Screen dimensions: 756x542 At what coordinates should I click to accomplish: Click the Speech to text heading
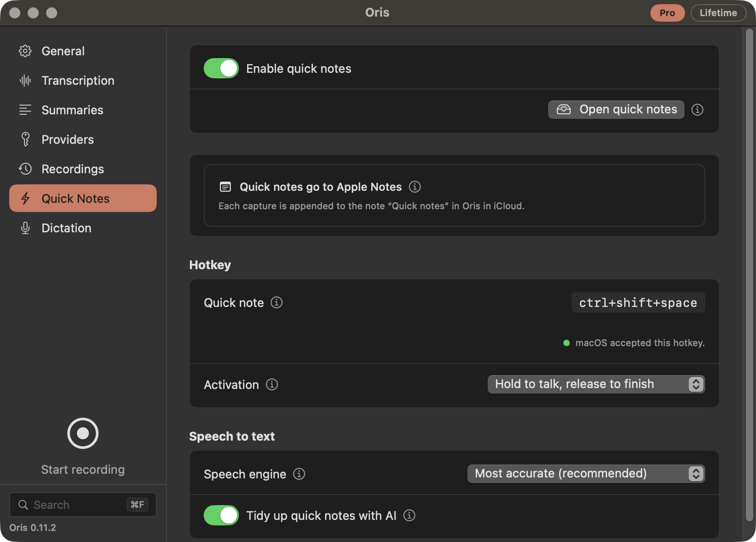(x=232, y=436)
